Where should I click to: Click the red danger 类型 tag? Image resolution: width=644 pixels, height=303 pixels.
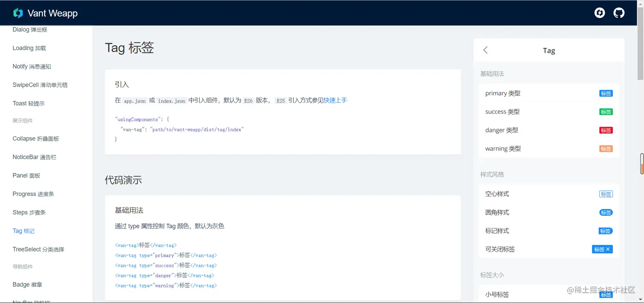tap(606, 130)
